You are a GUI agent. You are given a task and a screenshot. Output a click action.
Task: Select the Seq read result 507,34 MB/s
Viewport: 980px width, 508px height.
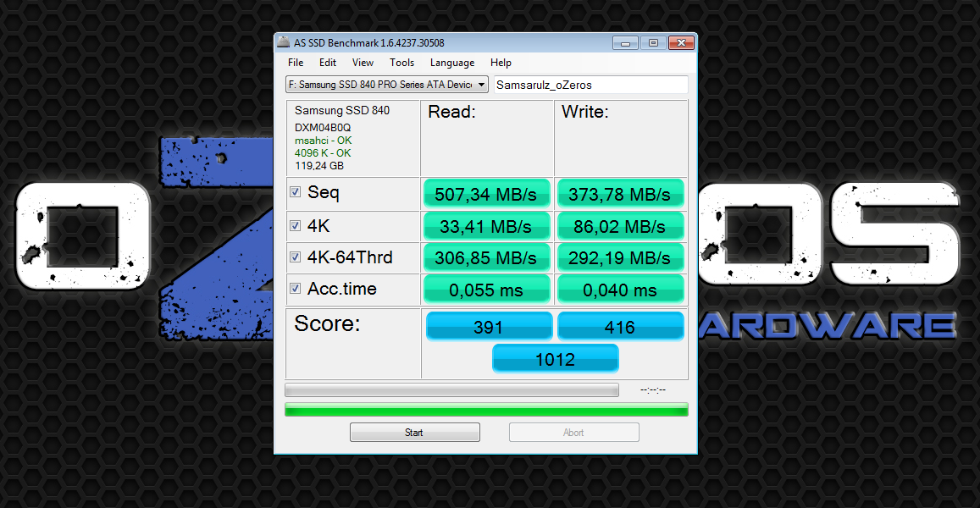486,195
